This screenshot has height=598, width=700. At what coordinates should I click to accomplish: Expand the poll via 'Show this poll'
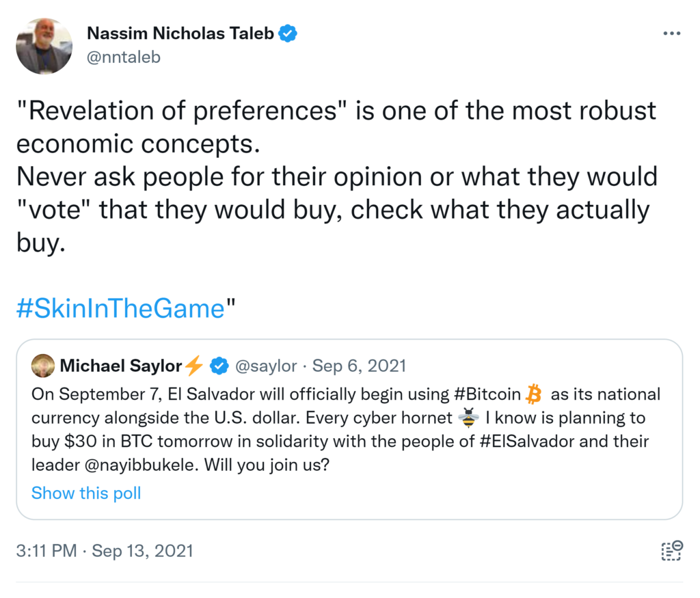pos(86,493)
